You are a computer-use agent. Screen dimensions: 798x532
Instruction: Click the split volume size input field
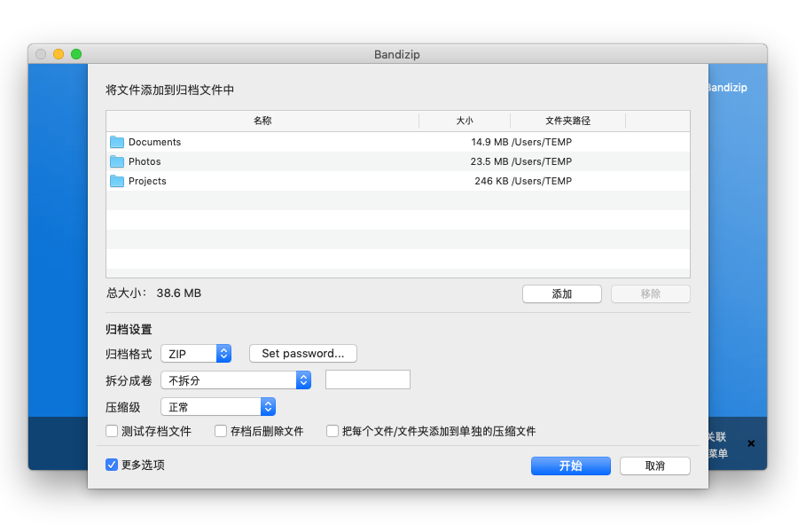(x=367, y=379)
